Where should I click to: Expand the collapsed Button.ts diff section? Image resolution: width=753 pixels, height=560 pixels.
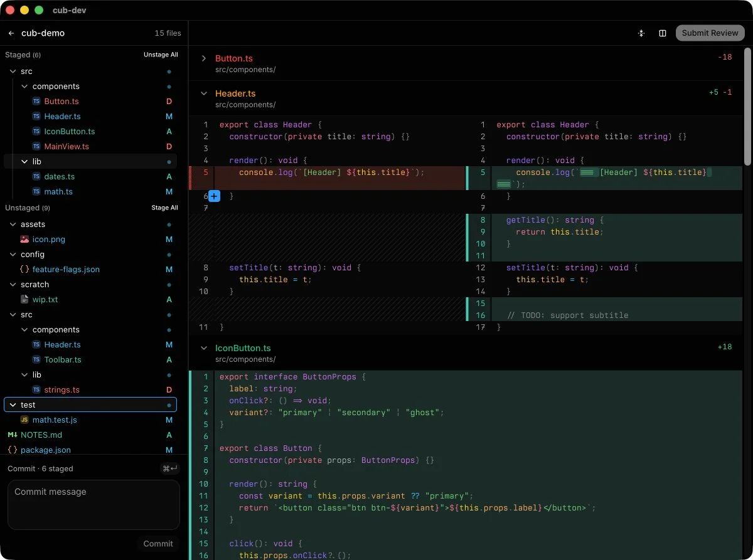[x=203, y=58]
